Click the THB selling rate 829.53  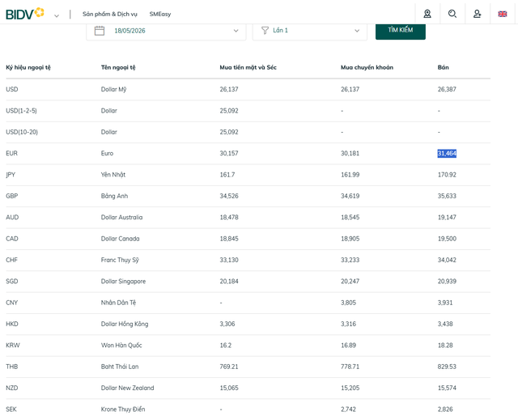(447, 367)
